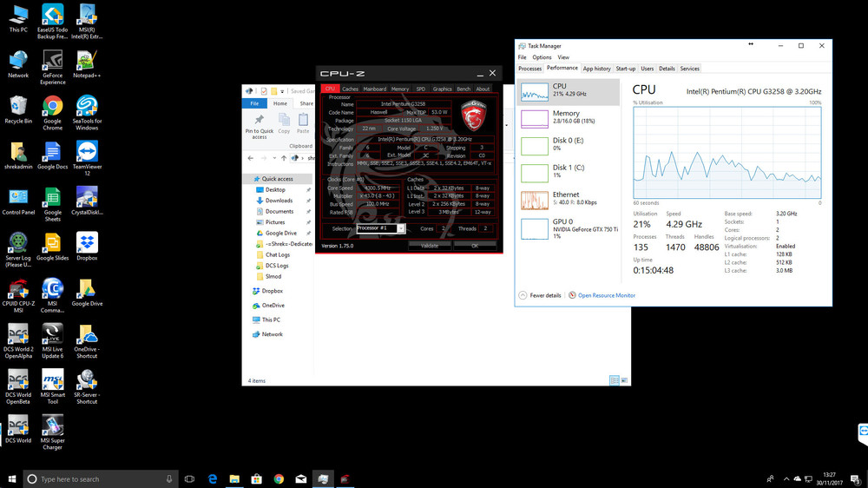Open Microsoft Edge from the taskbar

tap(212, 479)
